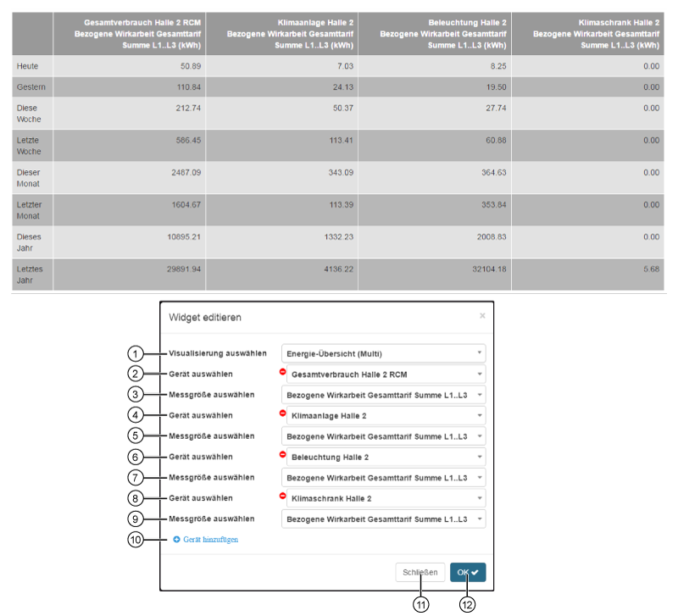
Task: Open the Klimaschrank Halle 2 device dropdown
Action: 386,497
